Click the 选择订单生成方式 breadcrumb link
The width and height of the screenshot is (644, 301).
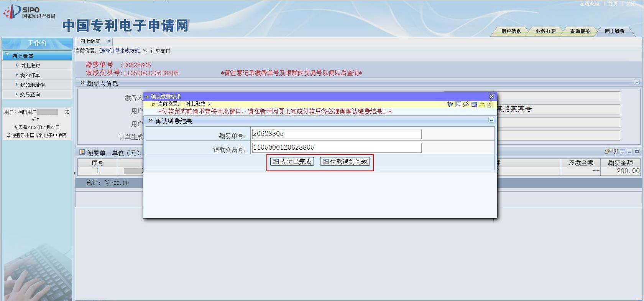click(x=120, y=51)
